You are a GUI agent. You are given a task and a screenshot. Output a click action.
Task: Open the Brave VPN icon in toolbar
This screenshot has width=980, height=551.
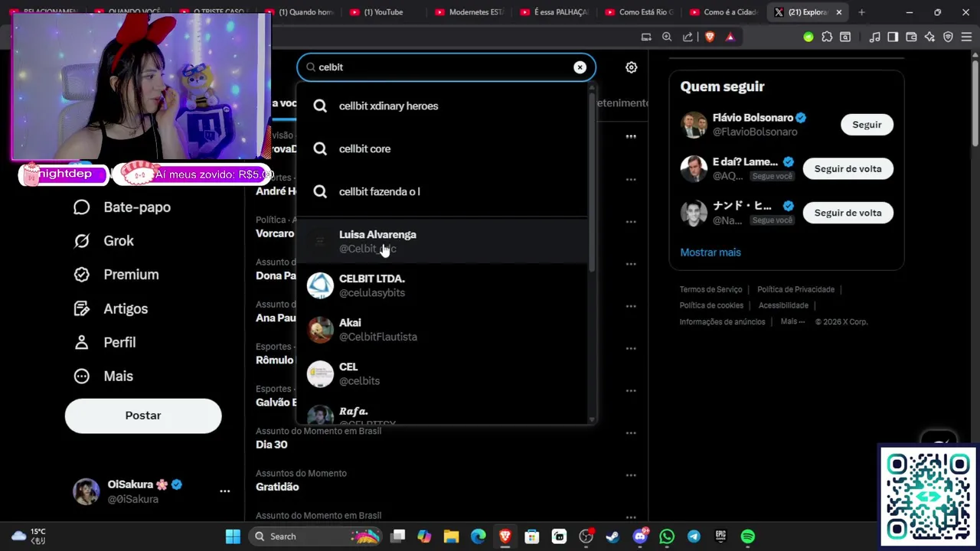click(948, 37)
